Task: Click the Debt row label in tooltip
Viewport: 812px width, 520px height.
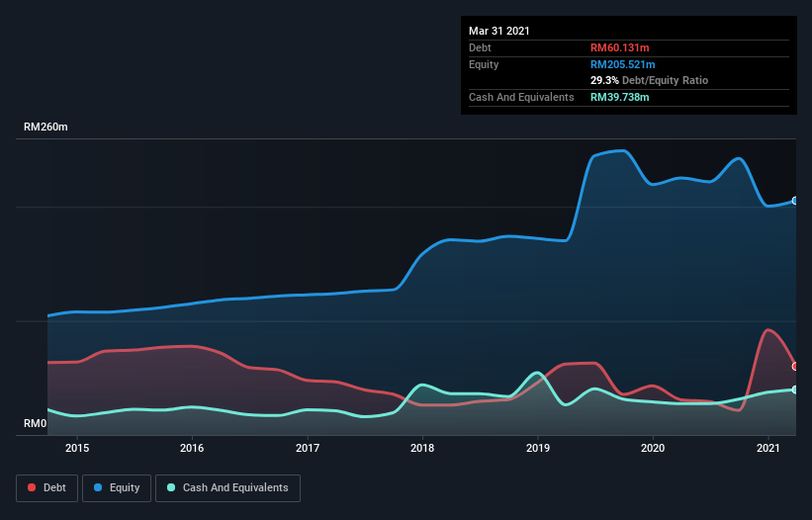Action: pos(480,47)
